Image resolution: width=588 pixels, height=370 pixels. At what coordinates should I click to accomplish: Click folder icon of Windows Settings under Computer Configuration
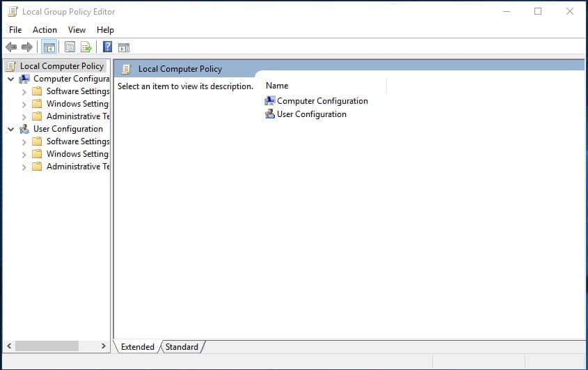[x=37, y=104]
